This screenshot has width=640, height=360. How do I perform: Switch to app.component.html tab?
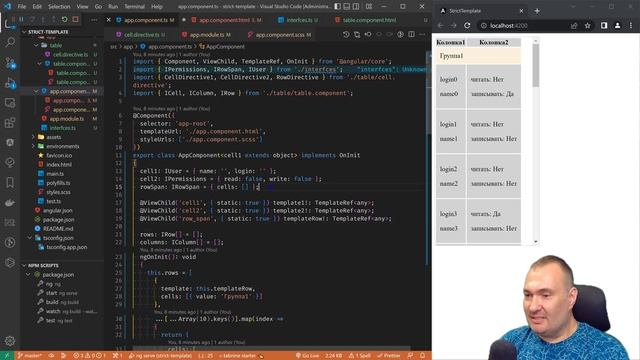[225, 20]
